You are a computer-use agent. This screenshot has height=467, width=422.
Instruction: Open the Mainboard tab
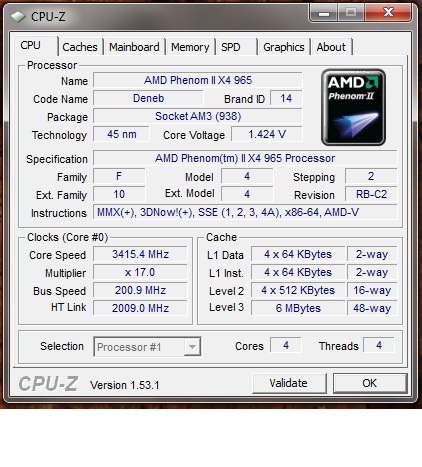pyautogui.click(x=134, y=47)
